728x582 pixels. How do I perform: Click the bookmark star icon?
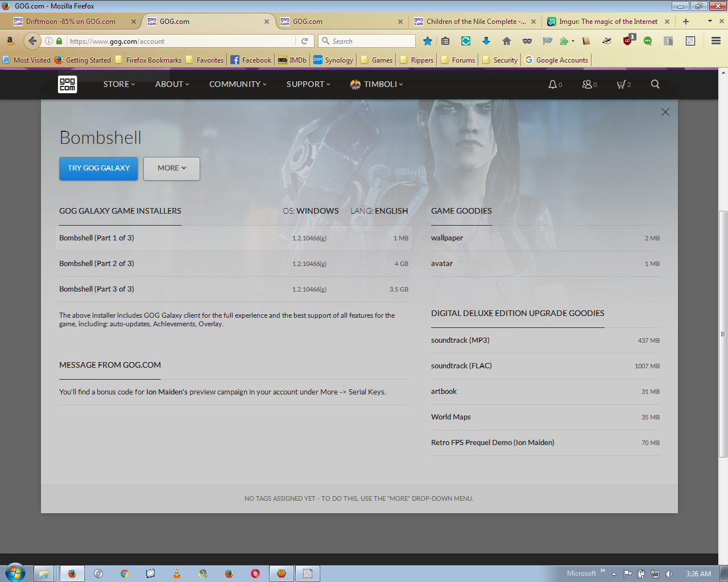coord(428,41)
